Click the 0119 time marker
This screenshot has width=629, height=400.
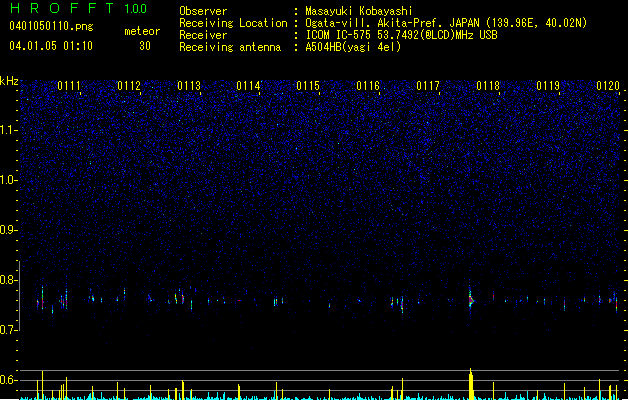pyautogui.click(x=548, y=86)
